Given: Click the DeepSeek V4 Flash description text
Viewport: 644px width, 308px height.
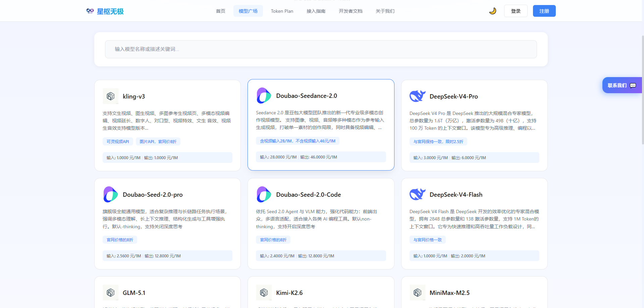Looking at the screenshot, I should click(474, 219).
